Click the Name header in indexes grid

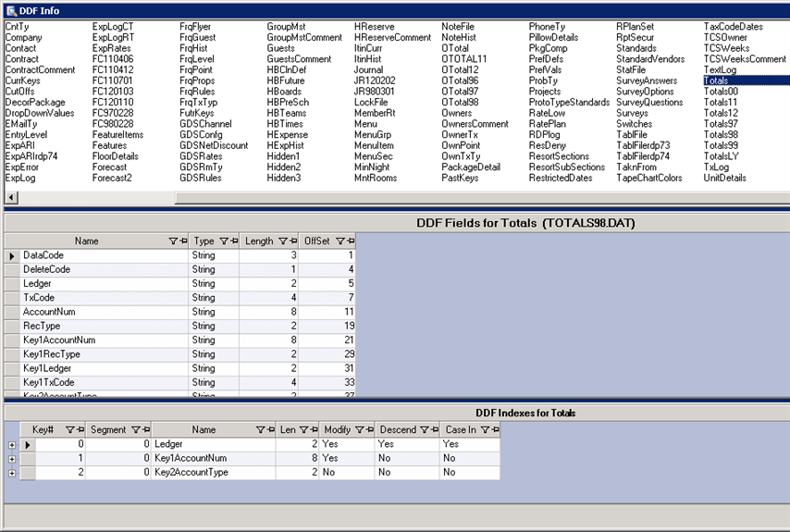204,430
